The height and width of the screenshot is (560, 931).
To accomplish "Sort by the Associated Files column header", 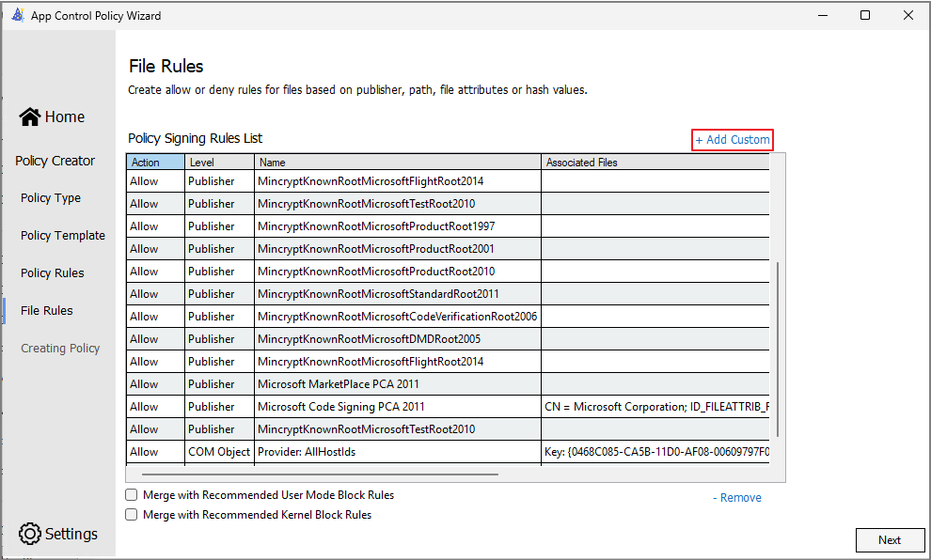I will pos(655,162).
